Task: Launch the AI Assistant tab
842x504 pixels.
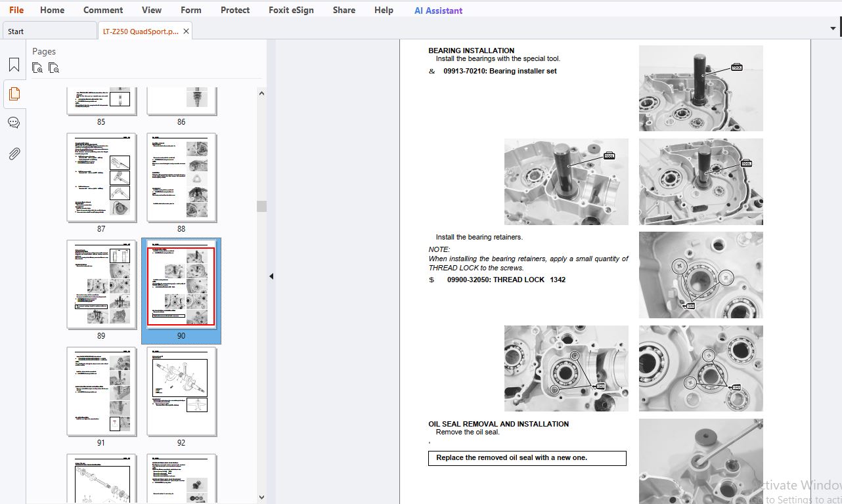Action: point(438,10)
